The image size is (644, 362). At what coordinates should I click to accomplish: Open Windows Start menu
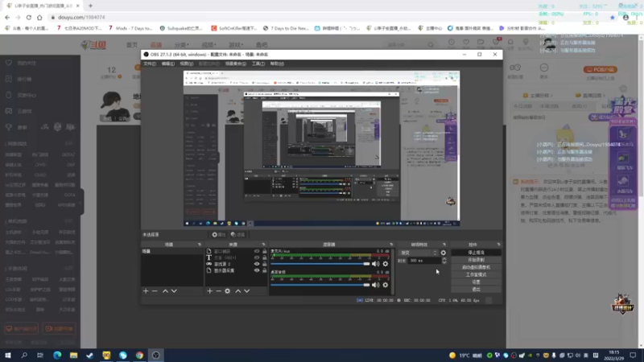[8, 356]
